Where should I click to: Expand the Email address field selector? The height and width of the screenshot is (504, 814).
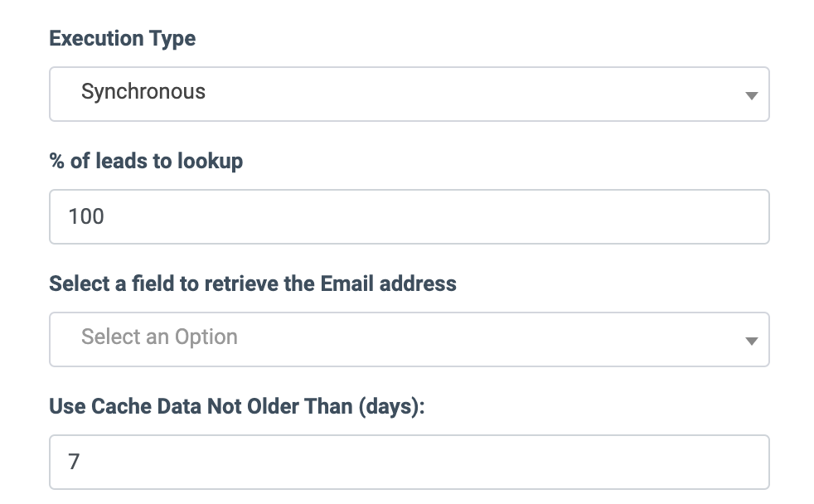409,339
